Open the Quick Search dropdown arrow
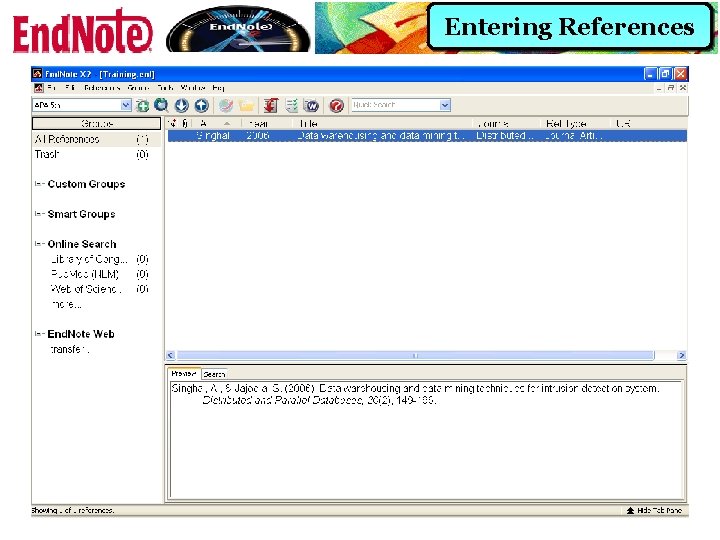 pos(444,105)
